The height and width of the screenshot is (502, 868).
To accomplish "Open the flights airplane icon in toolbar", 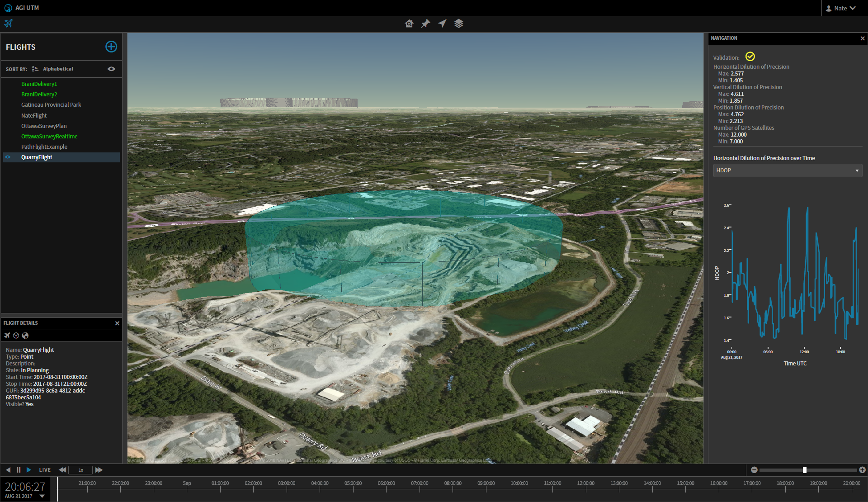I will (x=8, y=23).
